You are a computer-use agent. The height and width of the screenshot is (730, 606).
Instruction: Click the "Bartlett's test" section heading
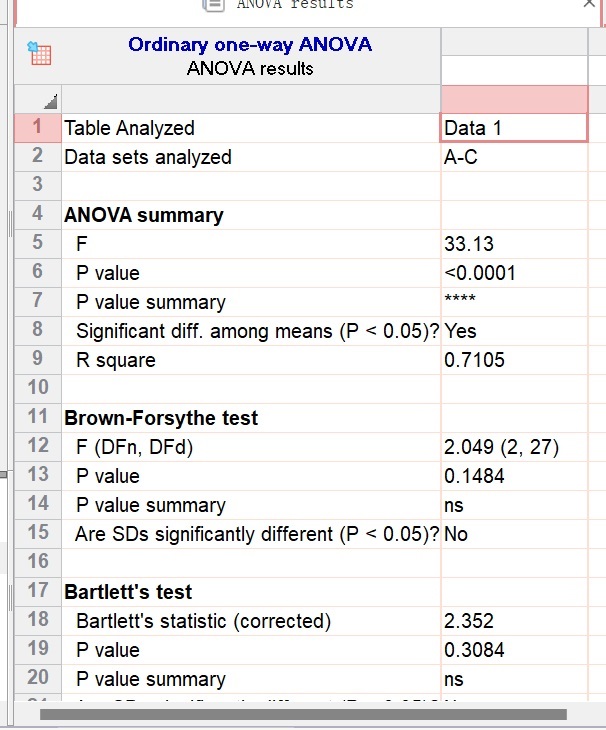point(128,592)
